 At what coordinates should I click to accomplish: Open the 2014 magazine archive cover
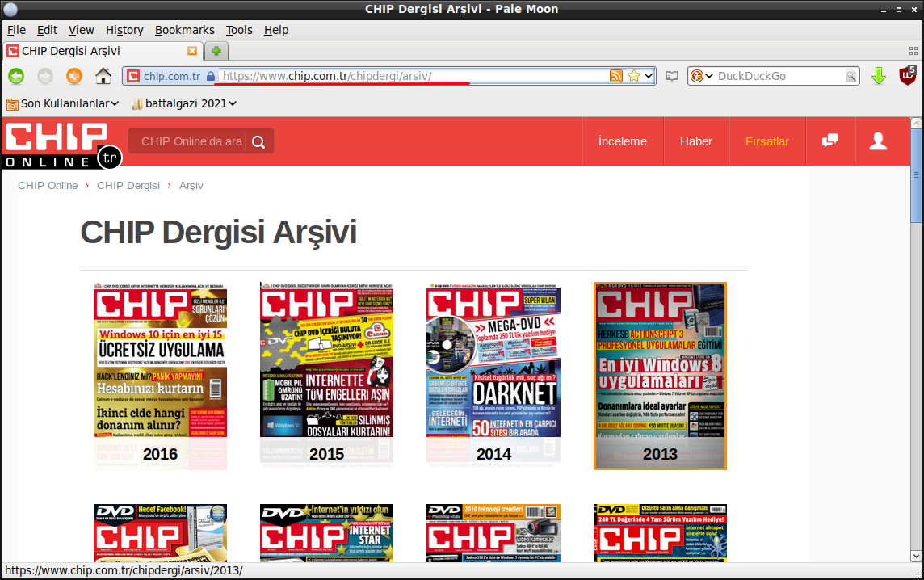(x=493, y=376)
